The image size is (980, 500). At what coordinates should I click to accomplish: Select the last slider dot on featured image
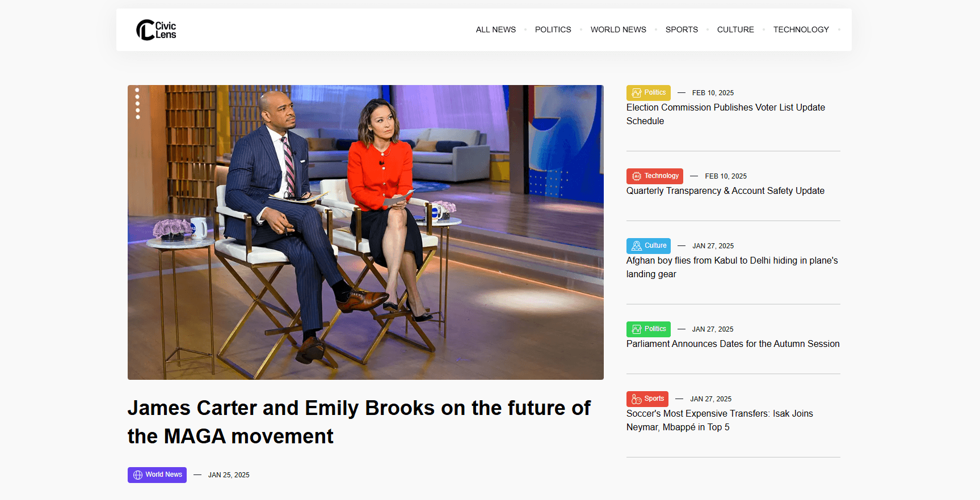click(x=137, y=117)
